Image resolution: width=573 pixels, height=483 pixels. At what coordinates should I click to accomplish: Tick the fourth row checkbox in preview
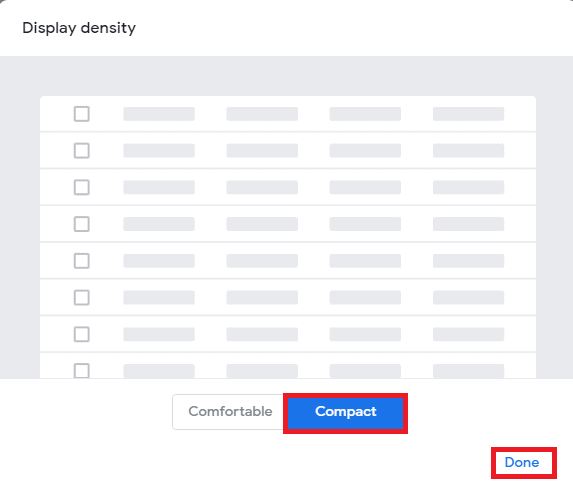pyautogui.click(x=81, y=224)
